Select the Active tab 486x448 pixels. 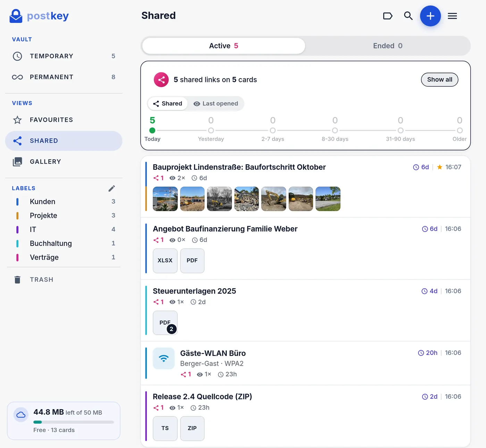pyautogui.click(x=224, y=46)
